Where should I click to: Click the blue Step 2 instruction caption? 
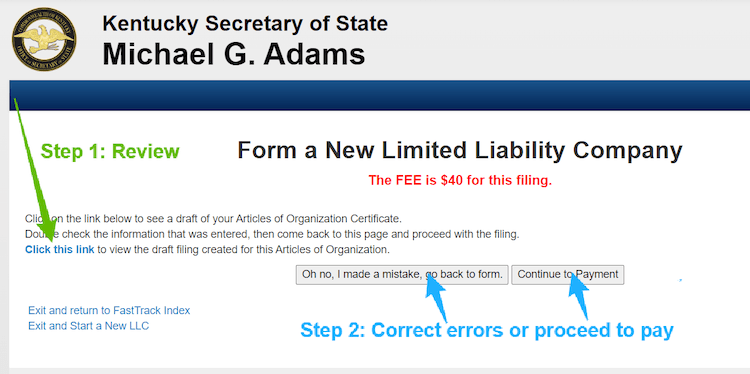(486, 330)
